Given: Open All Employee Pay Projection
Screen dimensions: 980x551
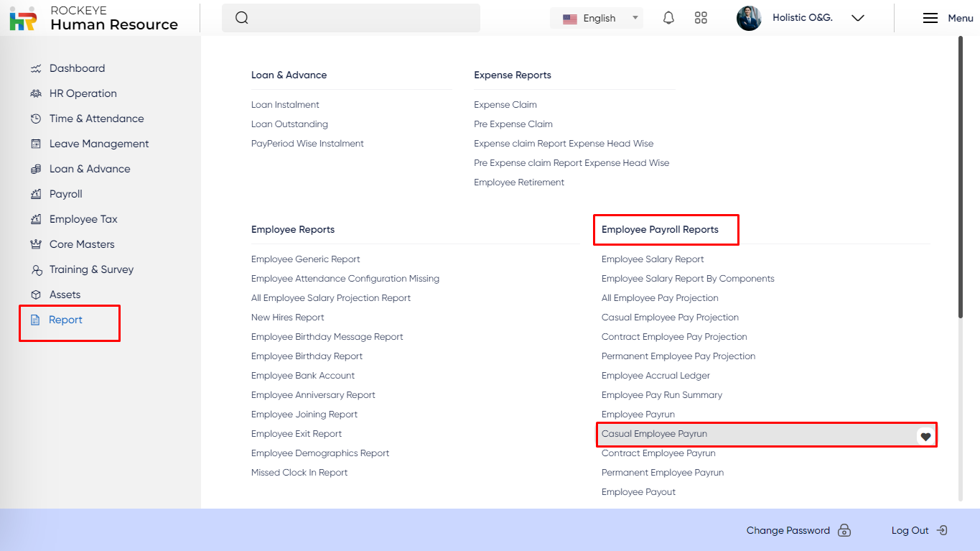Looking at the screenshot, I should coord(660,298).
